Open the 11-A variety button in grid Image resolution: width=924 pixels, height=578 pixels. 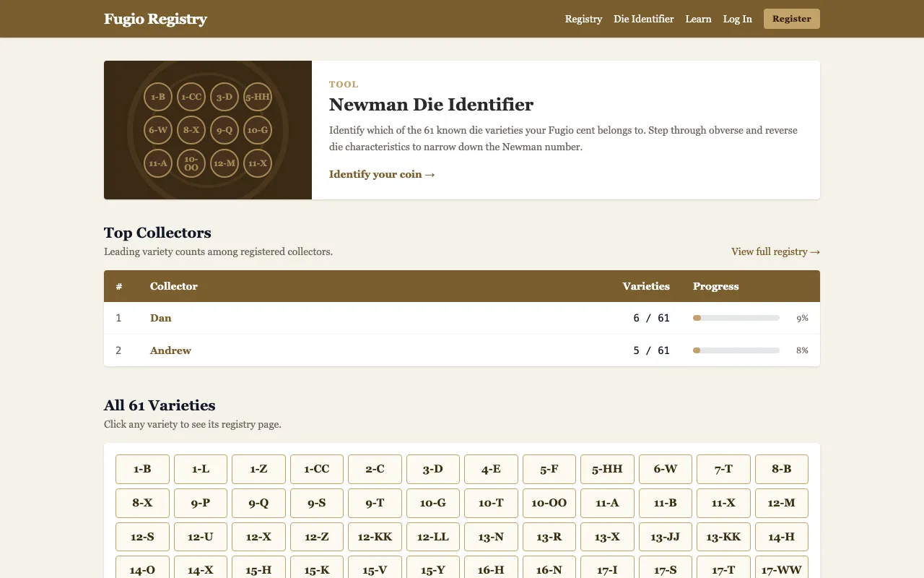tap(607, 503)
